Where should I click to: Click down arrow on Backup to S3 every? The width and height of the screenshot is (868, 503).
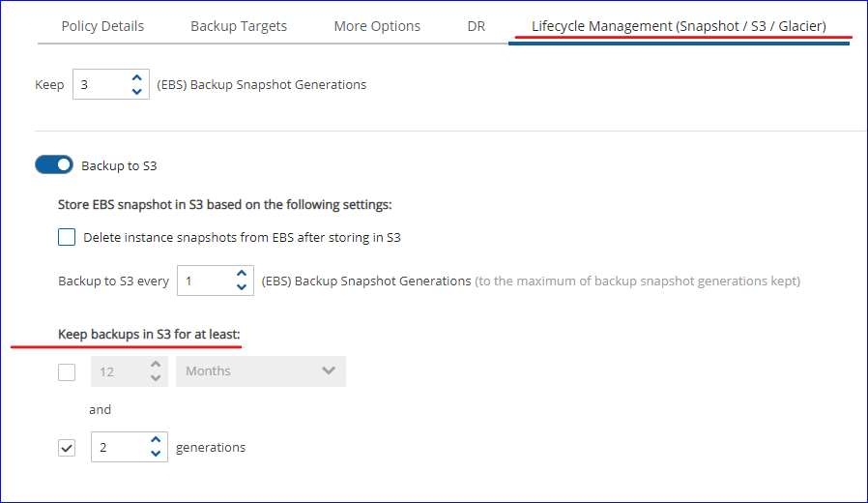(241, 288)
